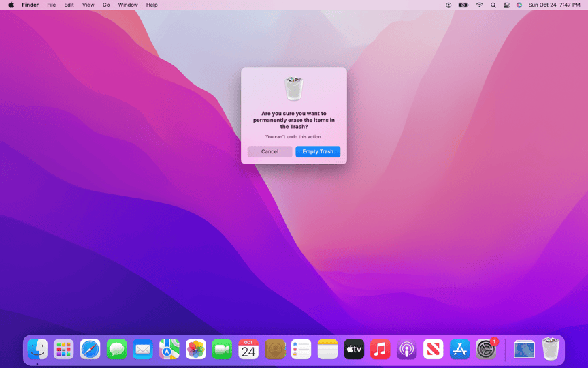Open System Preferences with badge
This screenshot has width=588, height=368.
487,348
